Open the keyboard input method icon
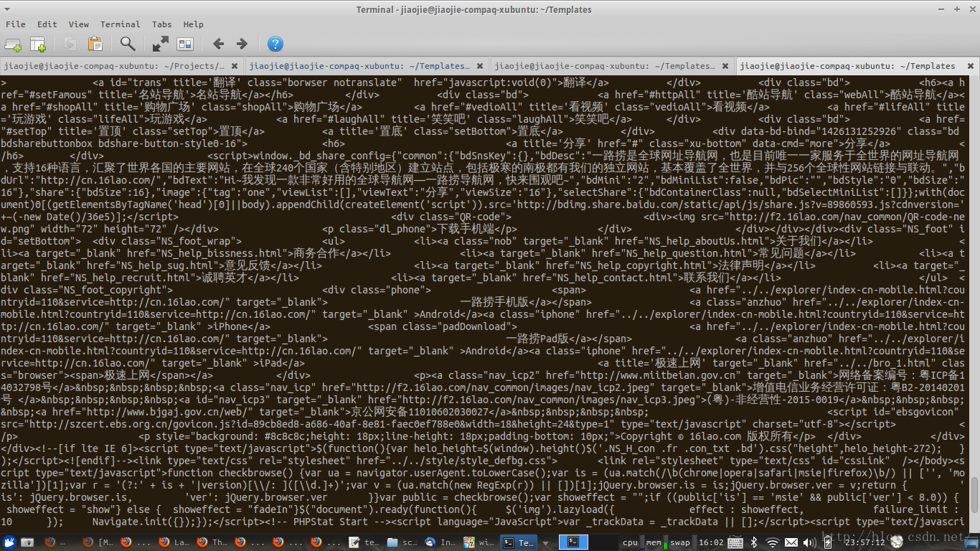 735,542
